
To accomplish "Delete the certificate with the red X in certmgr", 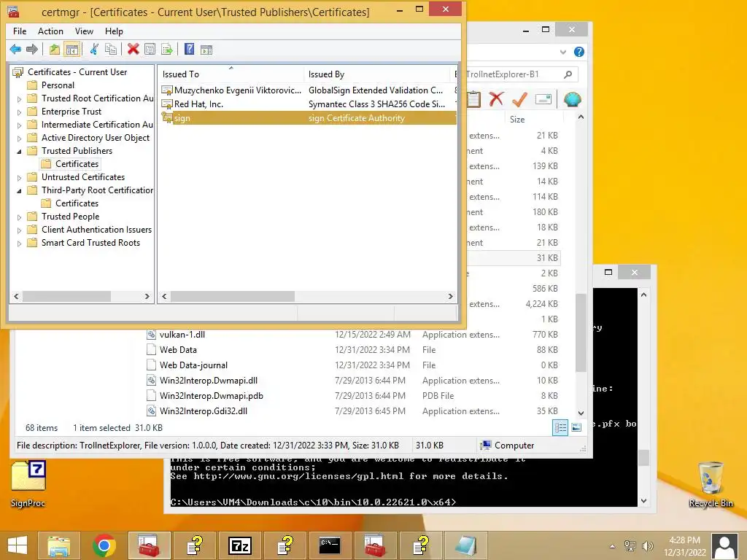I will point(133,49).
